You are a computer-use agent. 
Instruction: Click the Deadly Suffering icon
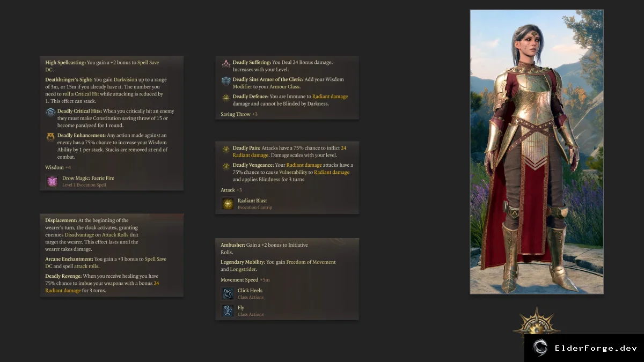pyautogui.click(x=226, y=63)
